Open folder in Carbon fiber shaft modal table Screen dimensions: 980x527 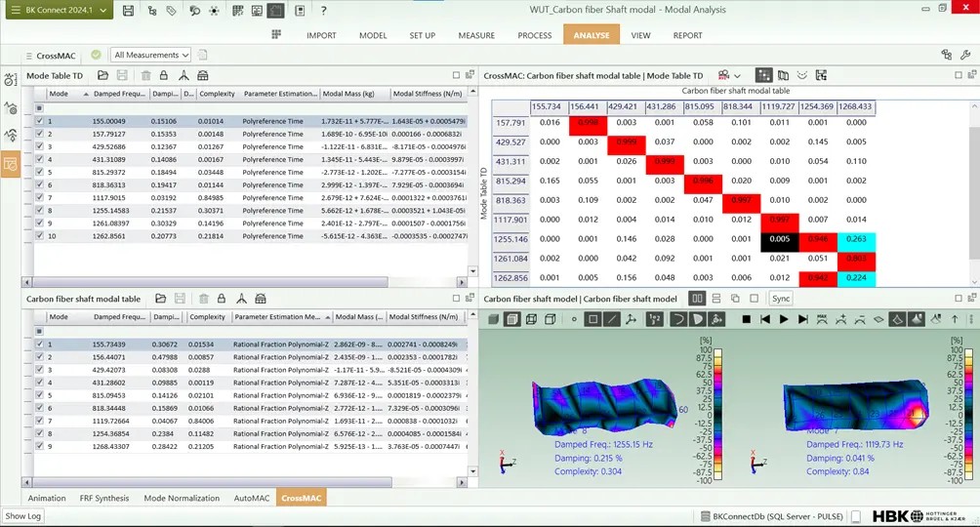(x=161, y=299)
